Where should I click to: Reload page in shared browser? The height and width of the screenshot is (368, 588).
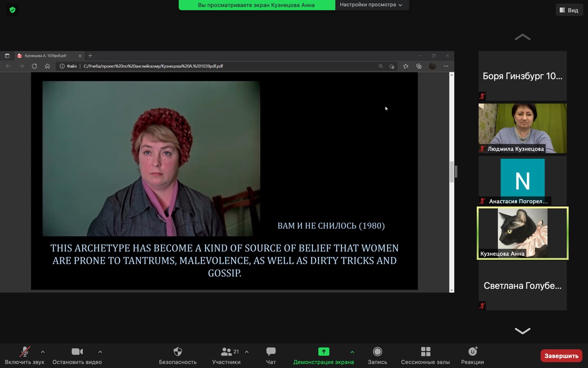pos(35,66)
